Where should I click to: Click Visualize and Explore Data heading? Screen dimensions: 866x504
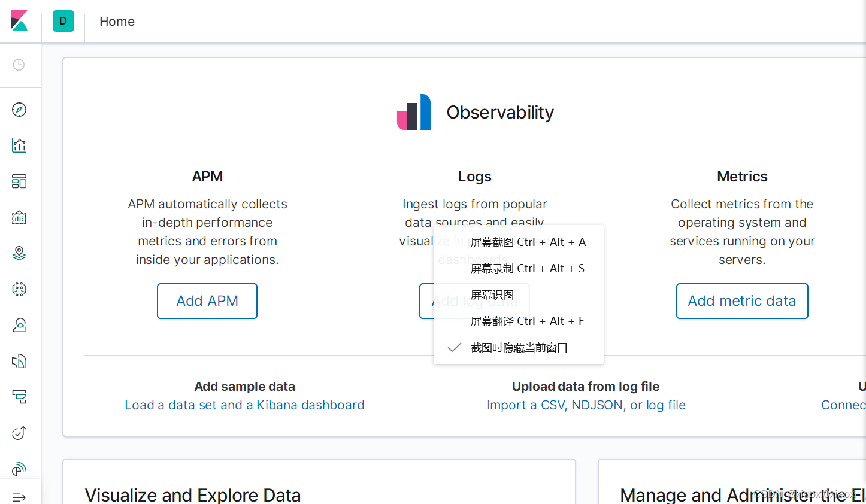193,495
